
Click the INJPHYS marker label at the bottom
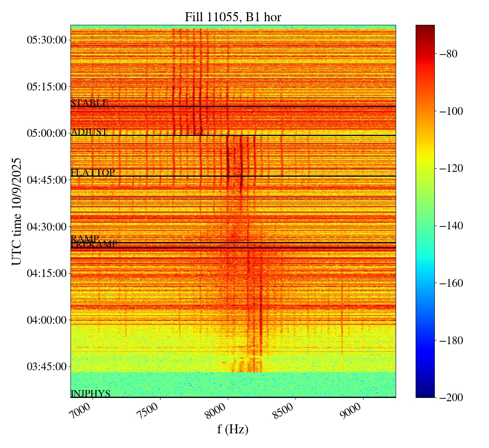point(90,394)
